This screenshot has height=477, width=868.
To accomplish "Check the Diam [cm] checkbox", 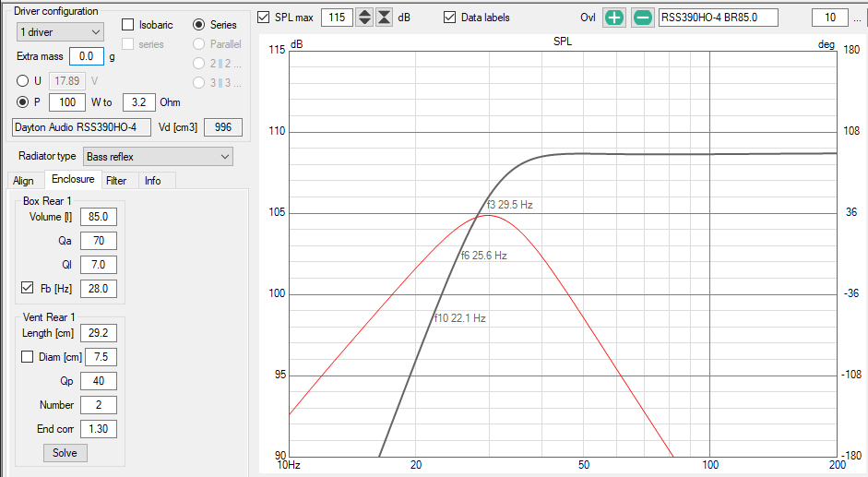I will coord(27,357).
